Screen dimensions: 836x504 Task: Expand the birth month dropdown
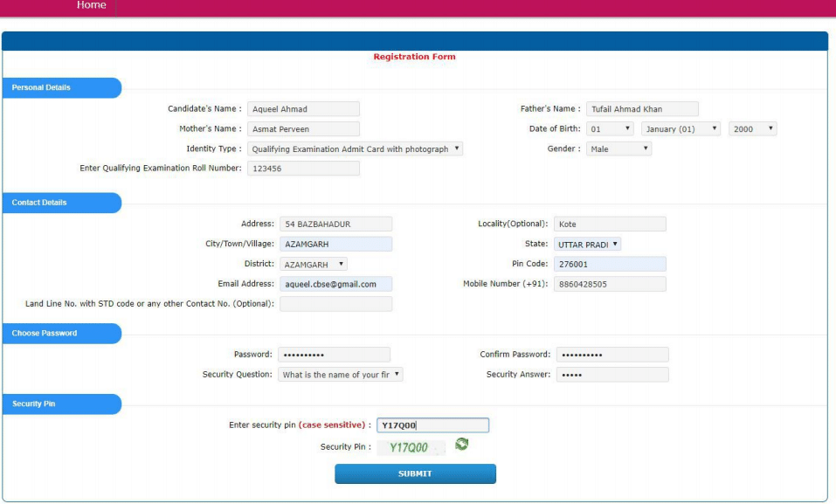[x=681, y=129]
